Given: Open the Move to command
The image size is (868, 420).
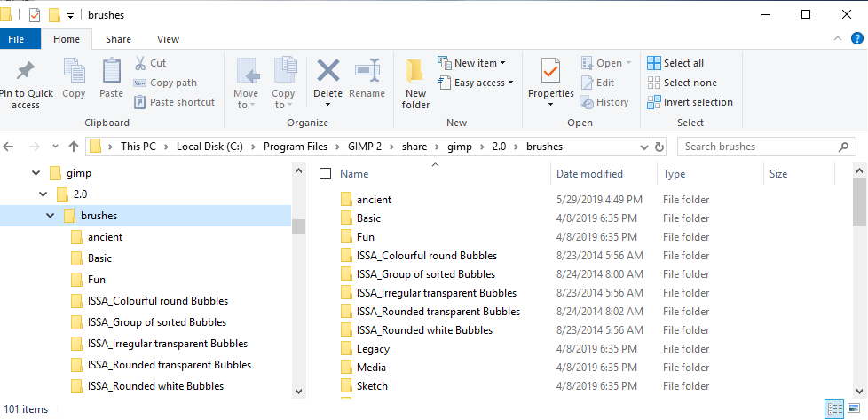Looking at the screenshot, I should (x=245, y=83).
